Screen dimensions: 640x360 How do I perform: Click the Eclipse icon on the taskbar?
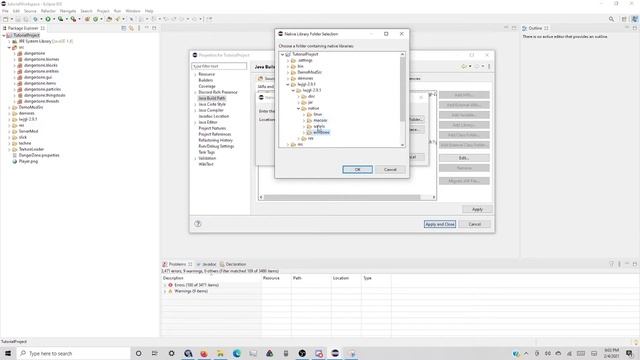coord(335,353)
